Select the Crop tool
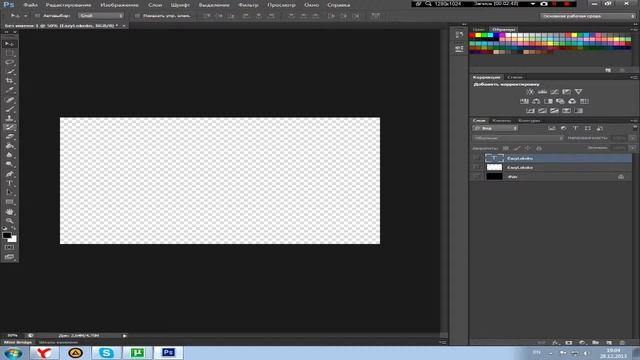 pyautogui.click(x=9, y=81)
